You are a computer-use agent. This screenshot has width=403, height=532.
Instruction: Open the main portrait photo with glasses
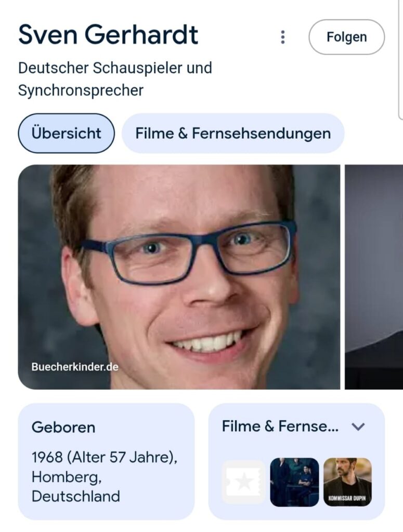click(x=179, y=277)
